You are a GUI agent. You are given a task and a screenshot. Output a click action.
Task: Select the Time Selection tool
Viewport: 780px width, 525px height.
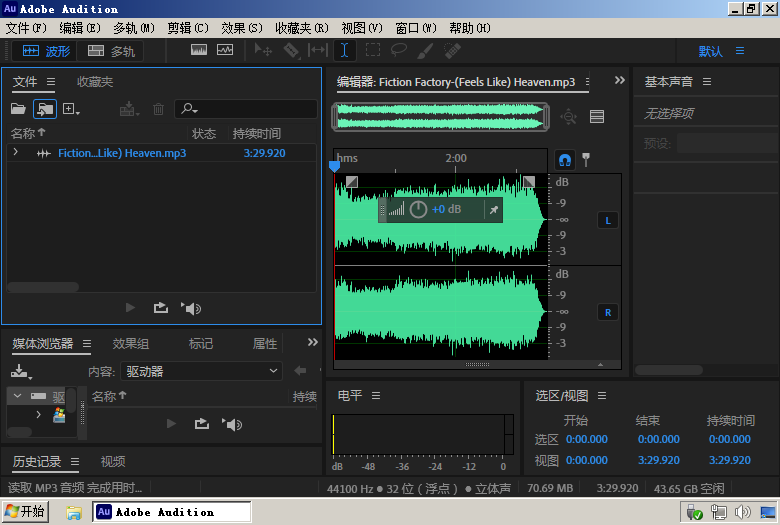344,50
